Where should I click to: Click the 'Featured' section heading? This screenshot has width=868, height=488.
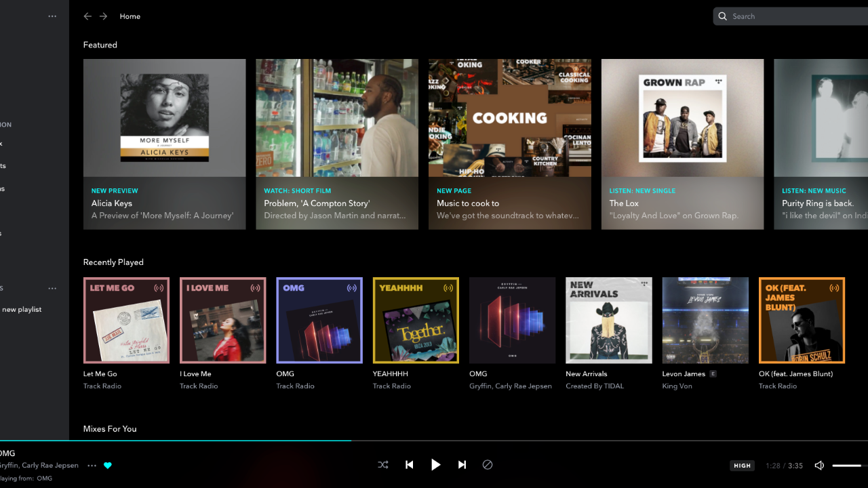coord(100,45)
